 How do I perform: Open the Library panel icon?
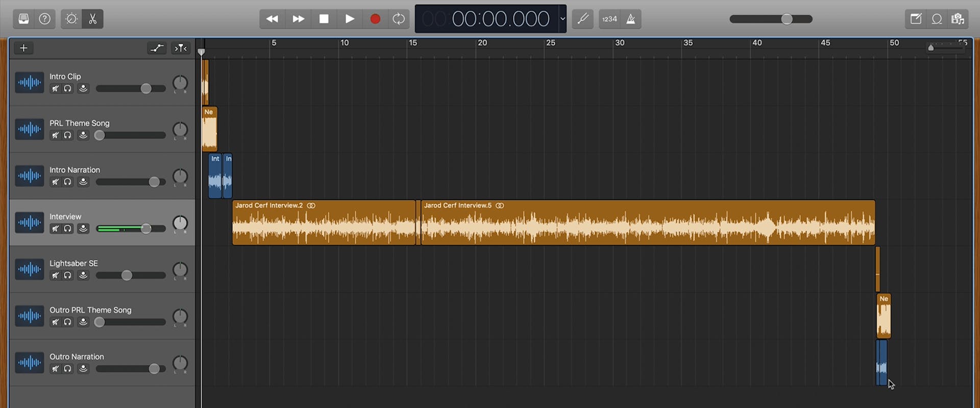23,19
